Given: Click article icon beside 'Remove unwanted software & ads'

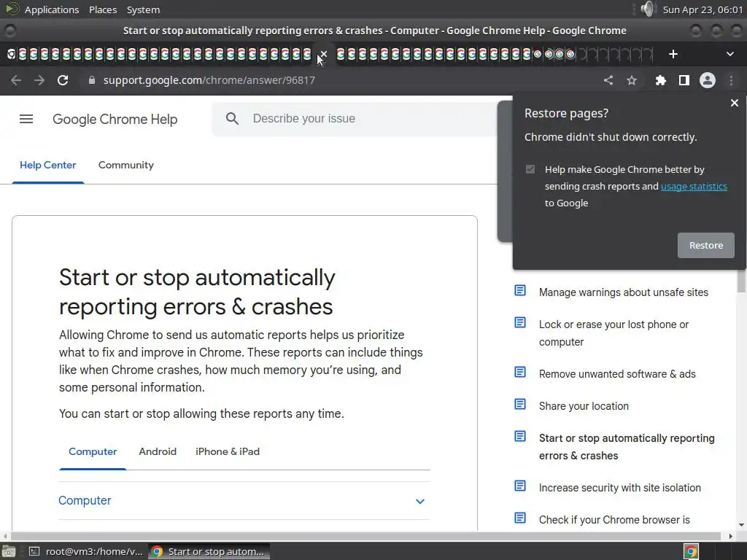Looking at the screenshot, I should [520, 372].
